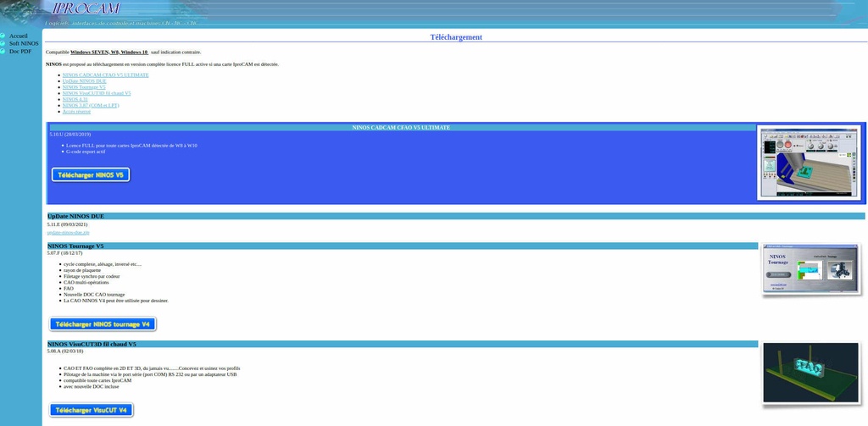
Task: Click NINOS VisuCUT3D fil chaud V5 section header
Action: pyautogui.click(x=403, y=344)
